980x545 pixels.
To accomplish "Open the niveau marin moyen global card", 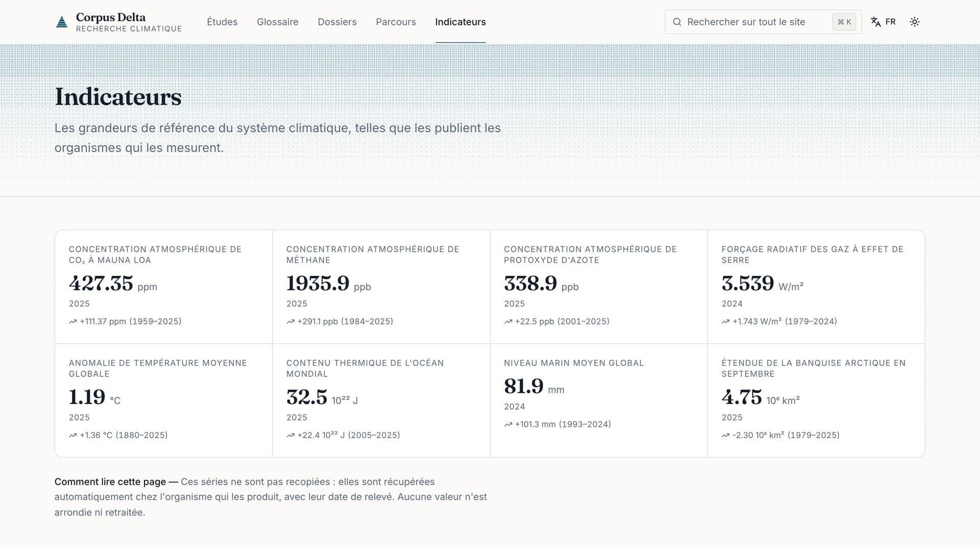I will tap(599, 400).
